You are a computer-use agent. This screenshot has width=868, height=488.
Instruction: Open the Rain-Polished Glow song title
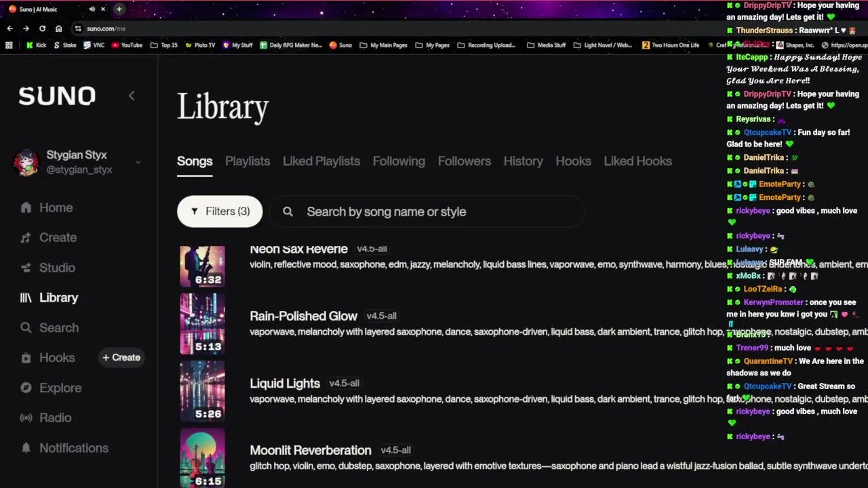point(303,316)
